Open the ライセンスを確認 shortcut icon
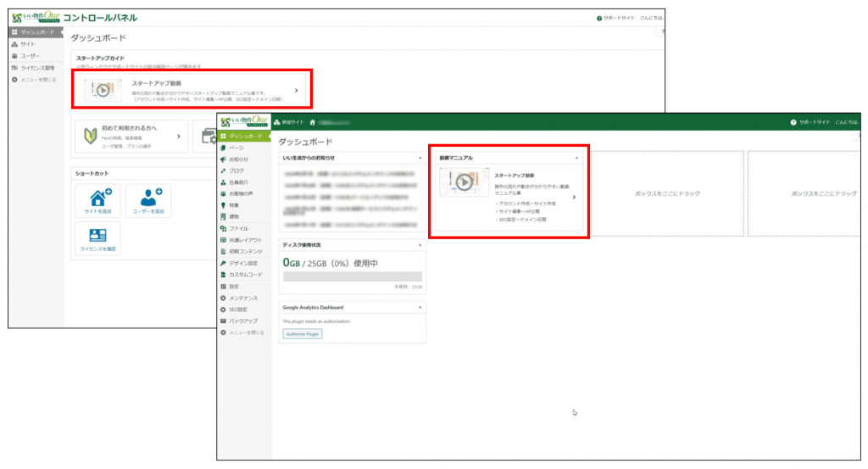The image size is (868, 469). (x=98, y=237)
